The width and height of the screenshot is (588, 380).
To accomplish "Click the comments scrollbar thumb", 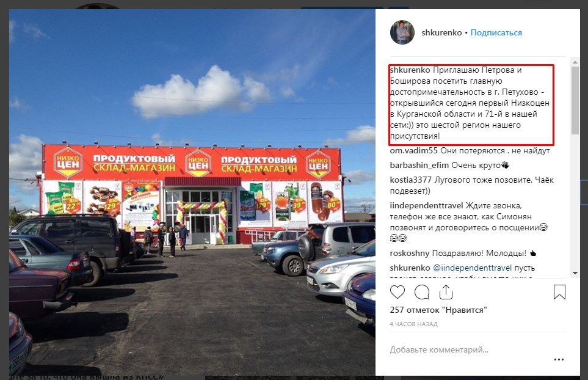I will click(x=575, y=100).
